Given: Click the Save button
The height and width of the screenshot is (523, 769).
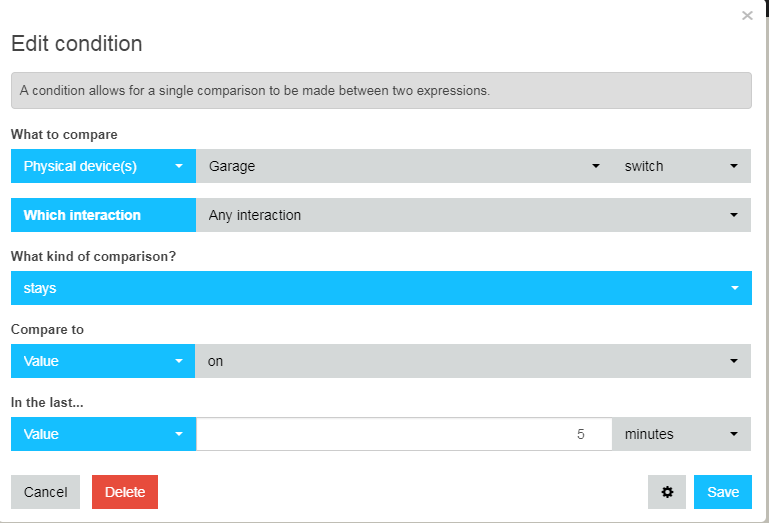Looking at the screenshot, I should coord(722,492).
